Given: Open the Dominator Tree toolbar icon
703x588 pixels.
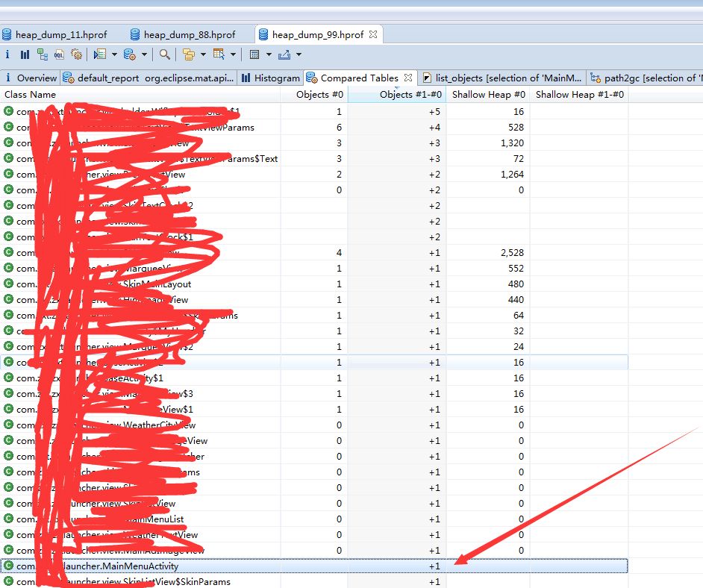Looking at the screenshot, I should (43, 54).
